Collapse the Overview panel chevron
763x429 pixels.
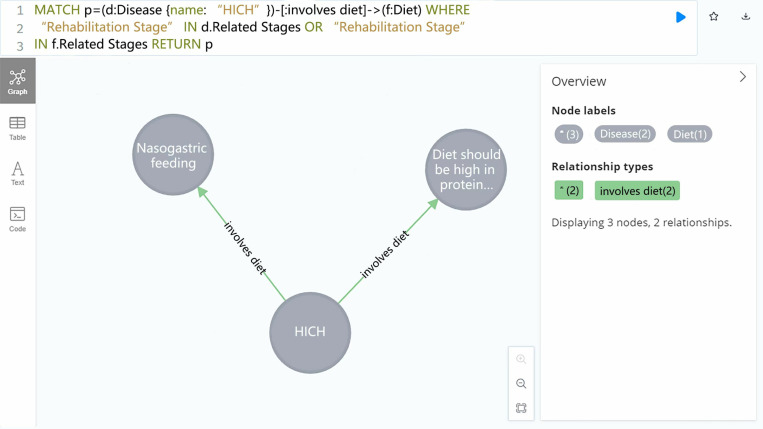coord(743,76)
